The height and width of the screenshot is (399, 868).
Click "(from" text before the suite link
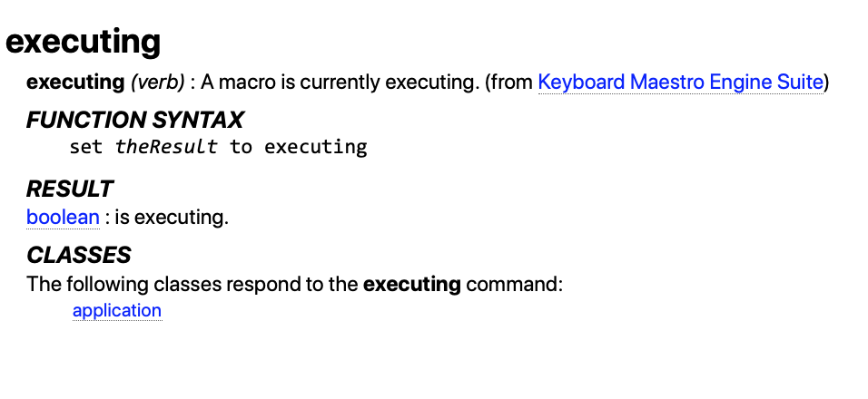click(509, 83)
